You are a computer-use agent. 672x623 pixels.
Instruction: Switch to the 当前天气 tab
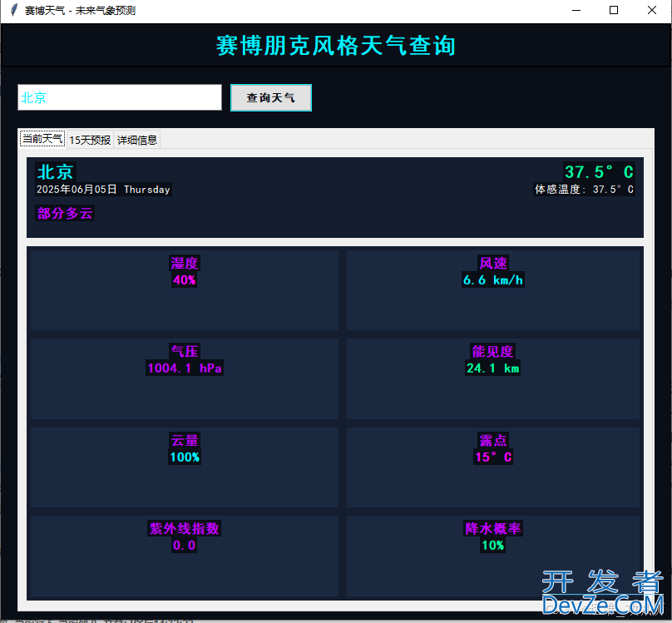[x=42, y=139]
